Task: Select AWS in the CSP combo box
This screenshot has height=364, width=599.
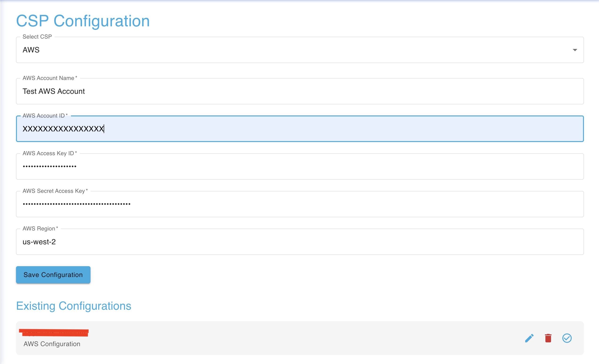Action: 31,50
